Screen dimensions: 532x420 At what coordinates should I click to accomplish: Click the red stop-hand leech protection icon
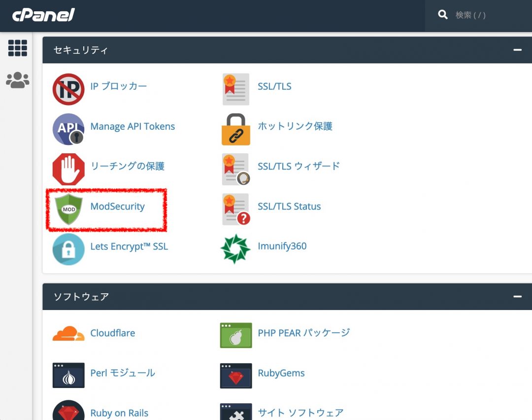pos(68,169)
